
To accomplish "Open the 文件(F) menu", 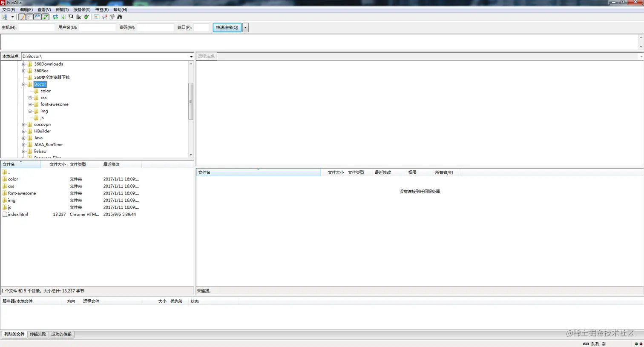I will pos(9,9).
